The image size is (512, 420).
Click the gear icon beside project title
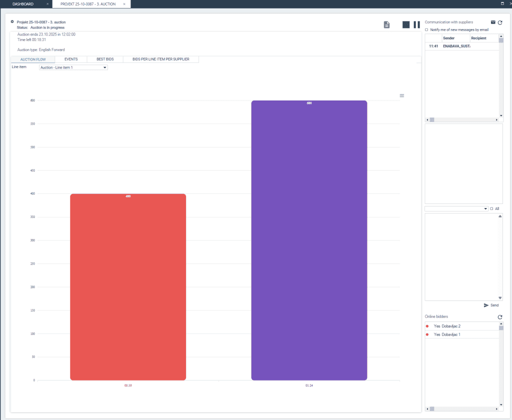[x=12, y=22]
